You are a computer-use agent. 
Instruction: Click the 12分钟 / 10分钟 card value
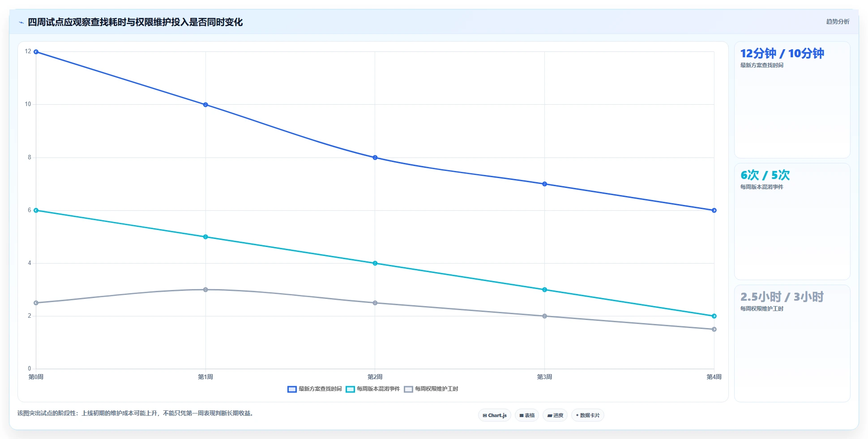(x=782, y=54)
